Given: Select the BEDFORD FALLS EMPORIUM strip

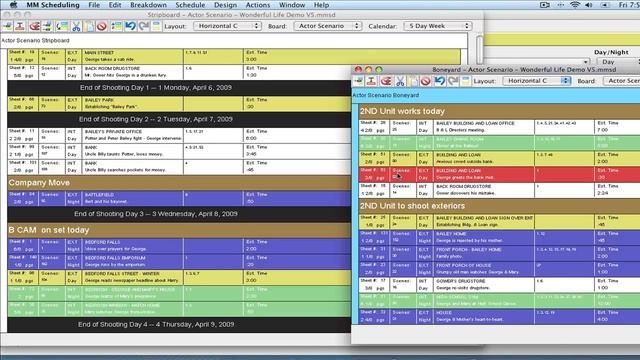Looking at the screenshot, I should click(179, 261).
